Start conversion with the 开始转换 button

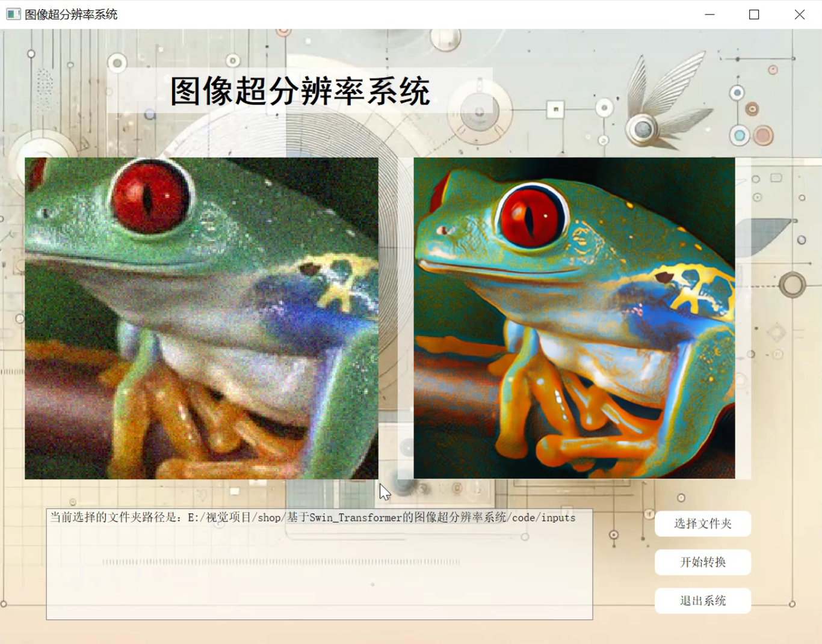click(703, 562)
